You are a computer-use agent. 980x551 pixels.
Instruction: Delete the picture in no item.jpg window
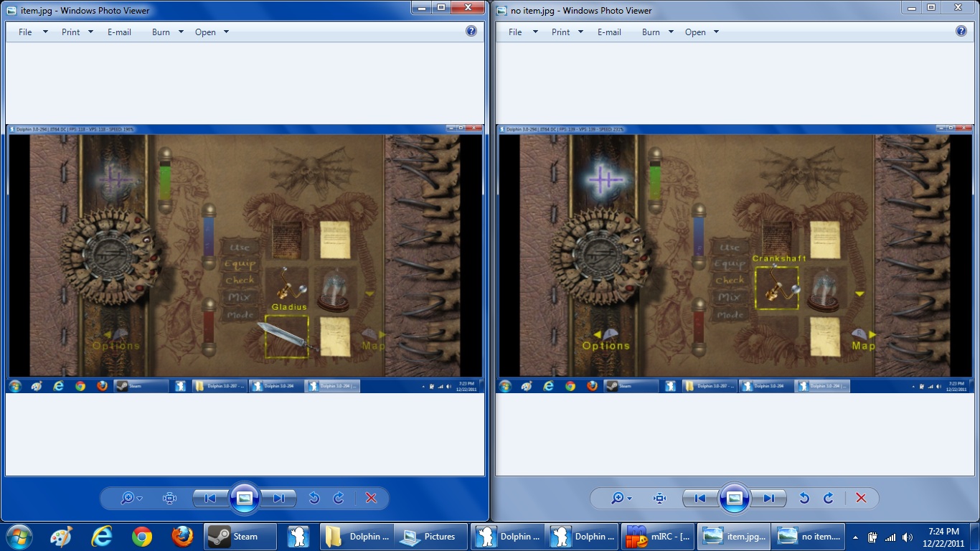click(861, 499)
